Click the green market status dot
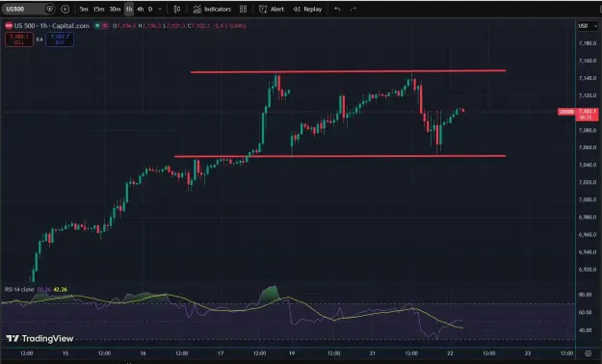This screenshot has width=602, height=364. coord(97,26)
